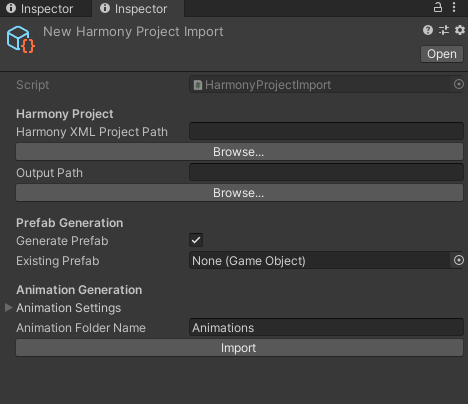Switch to the first Inspector tab
This screenshot has height=404, width=468.
[40, 9]
